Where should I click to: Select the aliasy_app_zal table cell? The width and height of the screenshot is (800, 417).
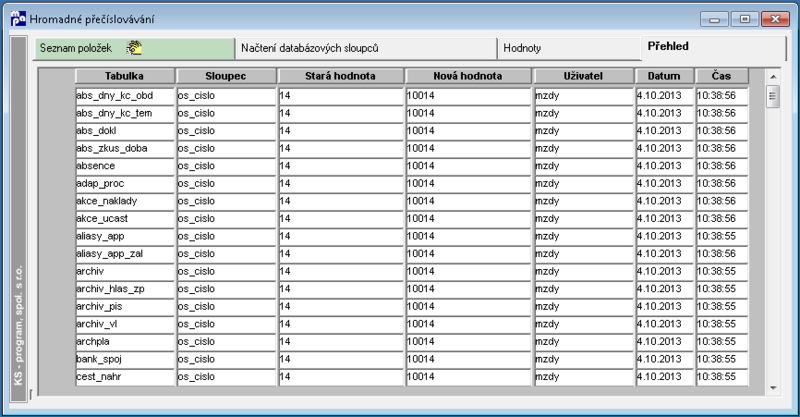(125, 254)
